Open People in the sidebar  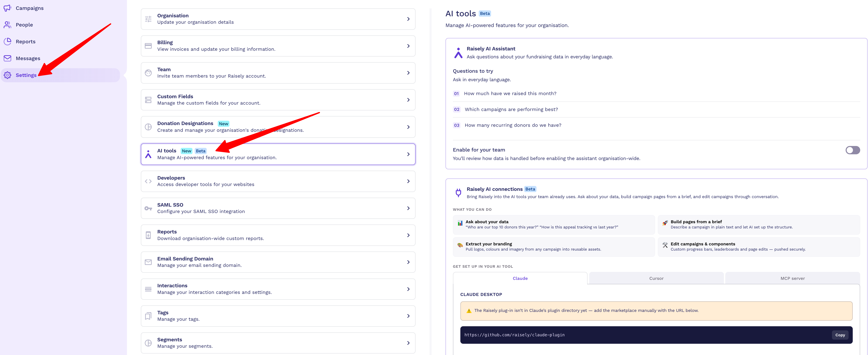[24, 25]
